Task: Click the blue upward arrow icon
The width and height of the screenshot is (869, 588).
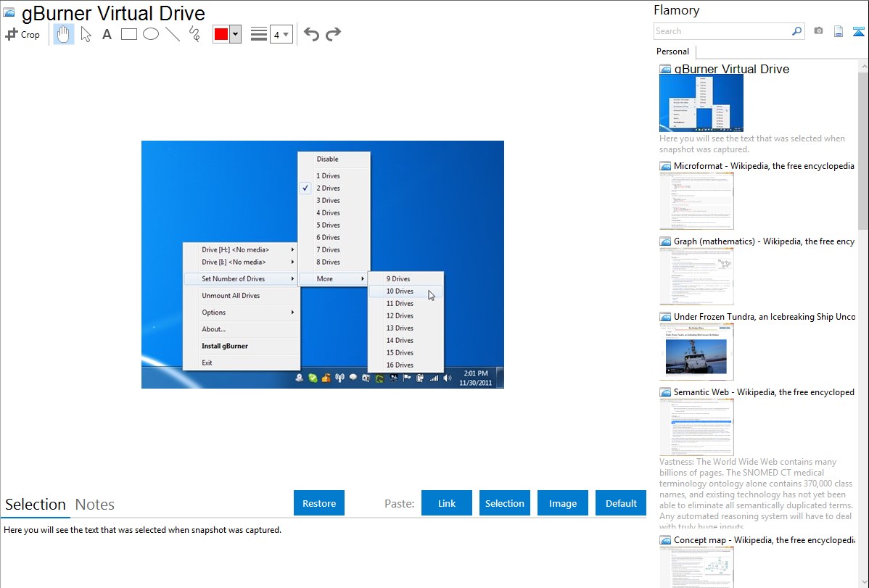Action: tap(858, 31)
